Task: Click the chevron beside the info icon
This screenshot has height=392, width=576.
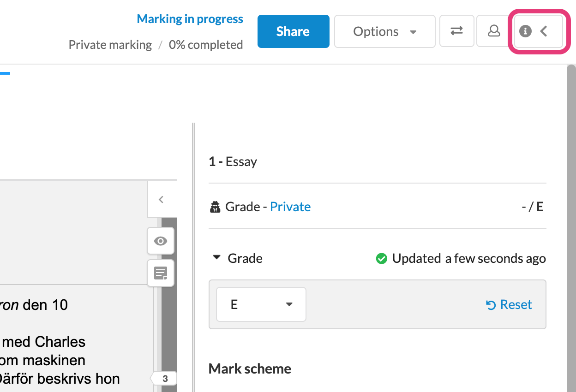Action: (x=544, y=31)
